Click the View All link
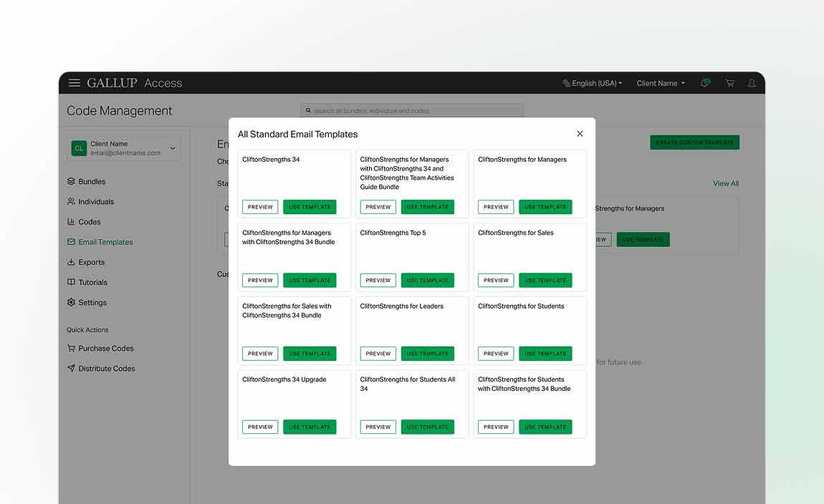 point(726,183)
